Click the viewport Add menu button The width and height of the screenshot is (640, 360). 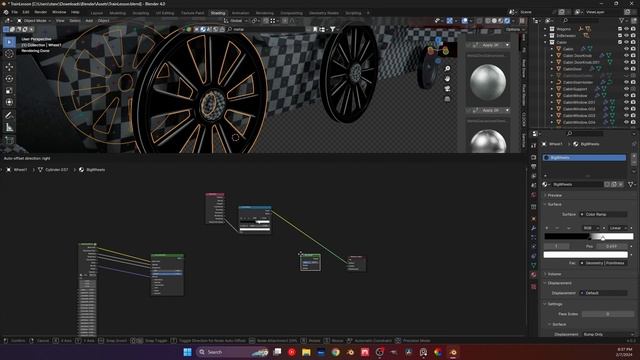[89, 21]
